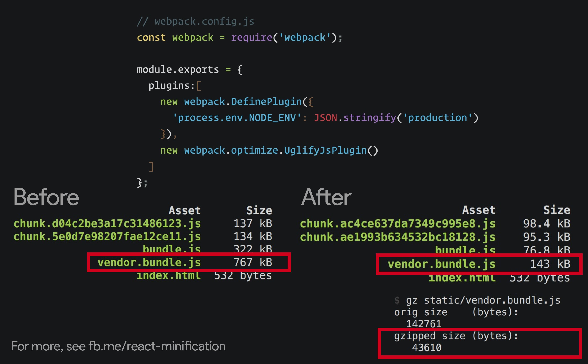
Task: Click the 767 kB size value
Action: coord(253,262)
